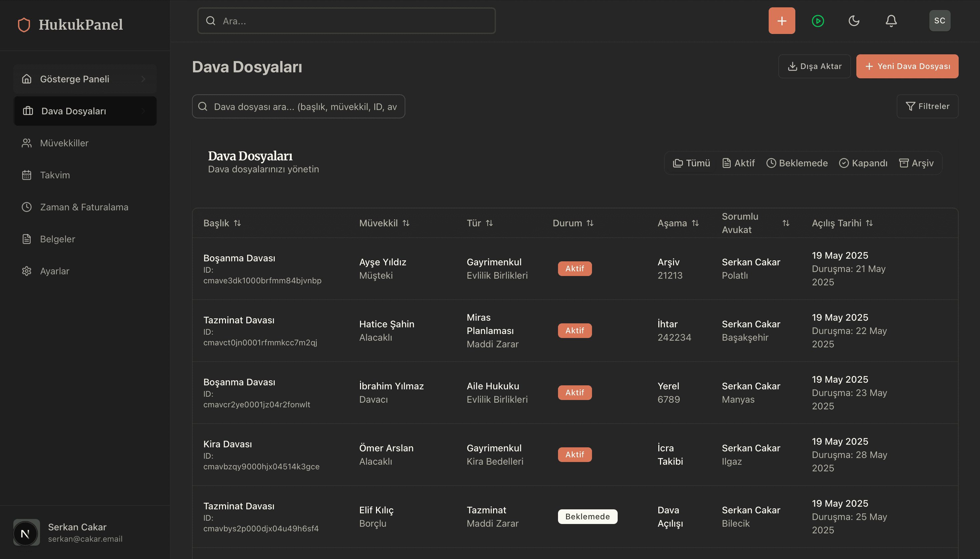Select the Arşiv tab
Image resolution: width=980 pixels, height=559 pixels.
(x=916, y=163)
